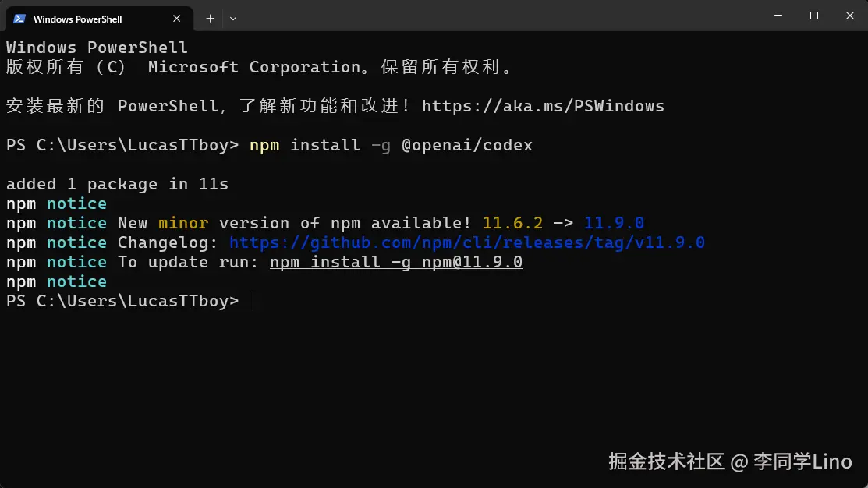
Task: Open a new tab with plus icon
Action: (210, 18)
